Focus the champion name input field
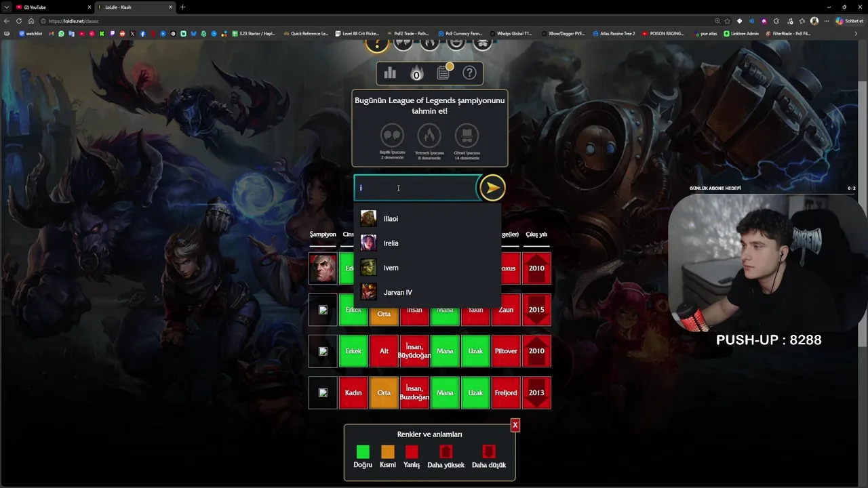The width and height of the screenshot is (868, 488). [x=416, y=188]
